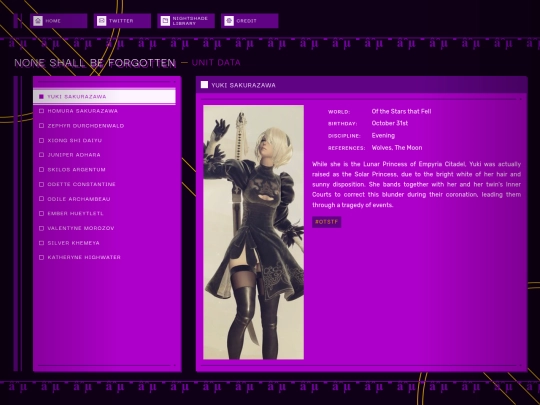
Task: Click the character portrait image
Action: click(253, 232)
